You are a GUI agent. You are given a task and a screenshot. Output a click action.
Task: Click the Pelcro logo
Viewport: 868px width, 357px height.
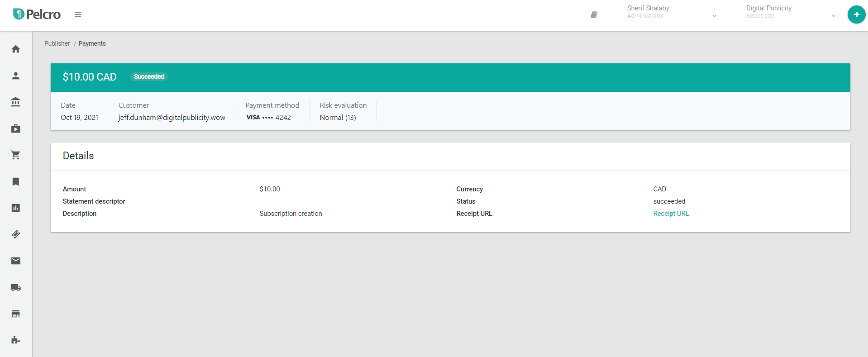coord(37,14)
